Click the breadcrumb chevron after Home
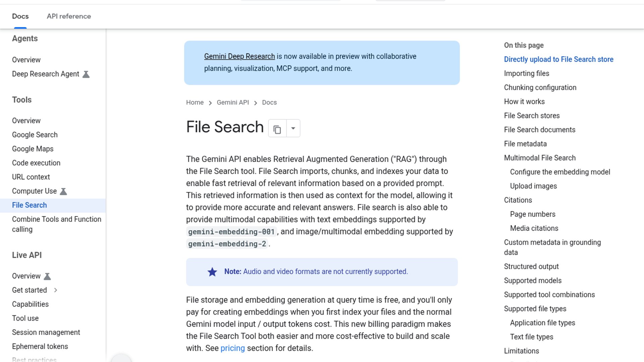Screen dimensions: 644x362 point(210,103)
